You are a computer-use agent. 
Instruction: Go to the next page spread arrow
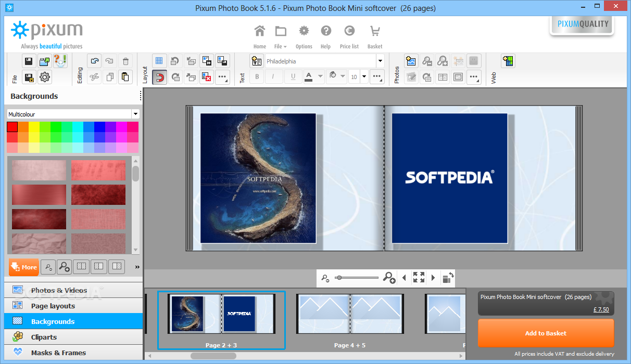pos(433,278)
